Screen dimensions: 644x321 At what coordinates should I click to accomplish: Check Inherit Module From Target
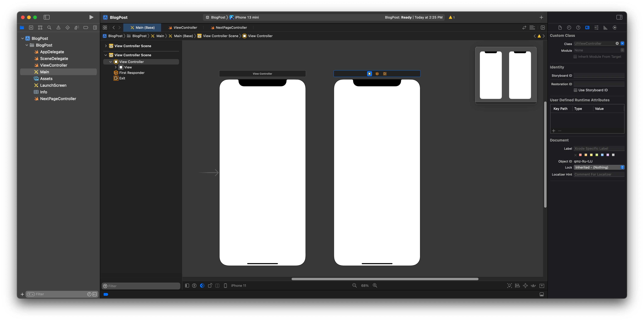click(x=575, y=57)
